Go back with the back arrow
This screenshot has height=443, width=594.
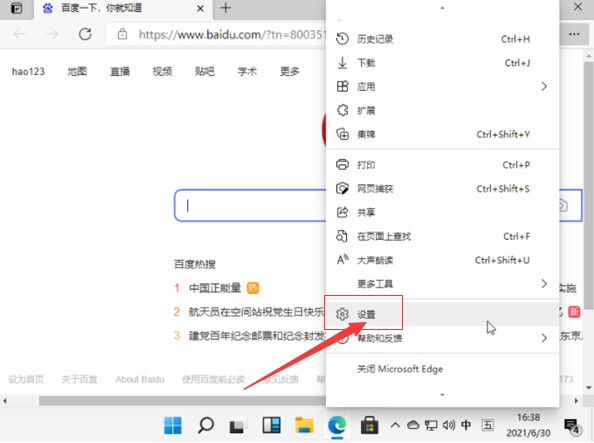pos(20,34)
